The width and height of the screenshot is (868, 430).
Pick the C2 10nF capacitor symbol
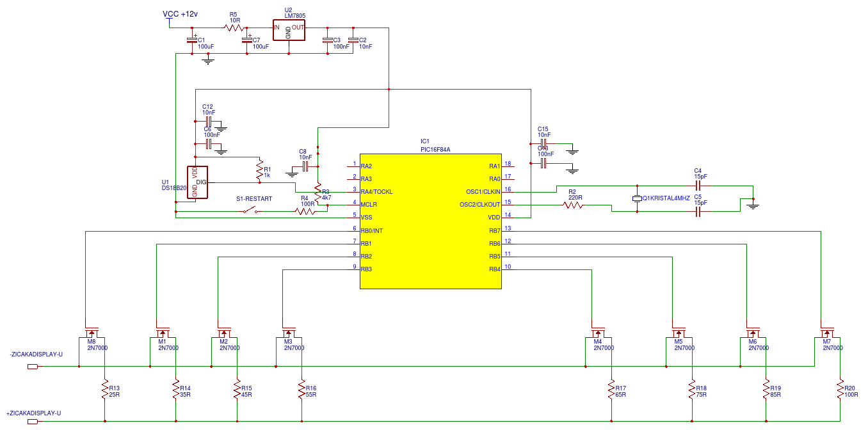click(353, 40)
